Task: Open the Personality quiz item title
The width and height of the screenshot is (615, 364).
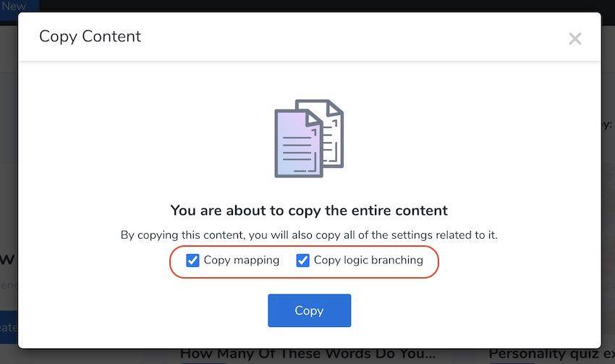Action: click(x=551, y=354)
